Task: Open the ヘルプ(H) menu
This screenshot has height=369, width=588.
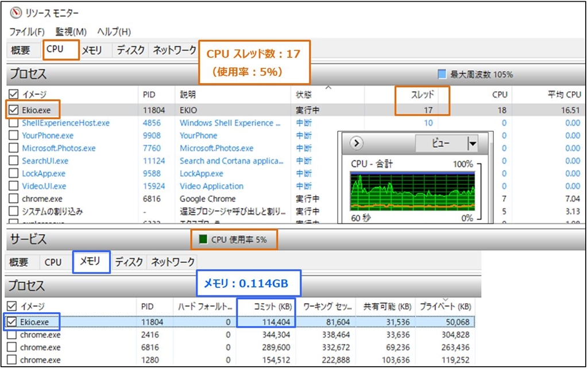Action: 114,32
